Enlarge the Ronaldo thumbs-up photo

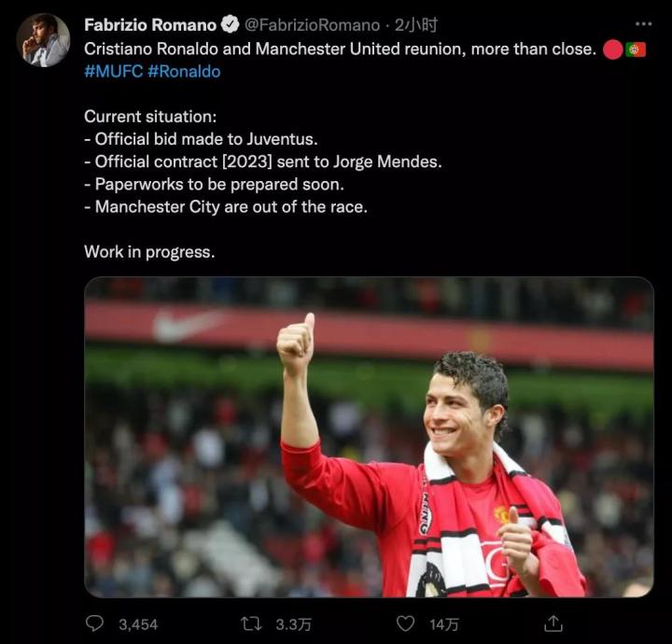tap(369, 437)
